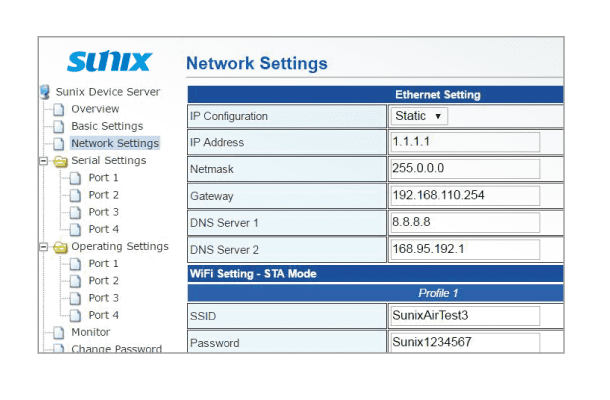Screen dimensions: 610x400
Task: Open the Monitor page
Action: pyautogui.click(x=91, y=332)
